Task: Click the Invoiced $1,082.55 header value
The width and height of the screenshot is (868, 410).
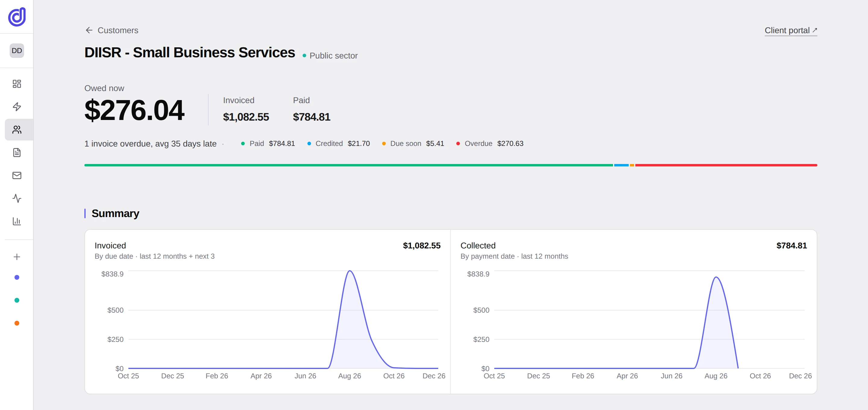Action: (246, 117)
